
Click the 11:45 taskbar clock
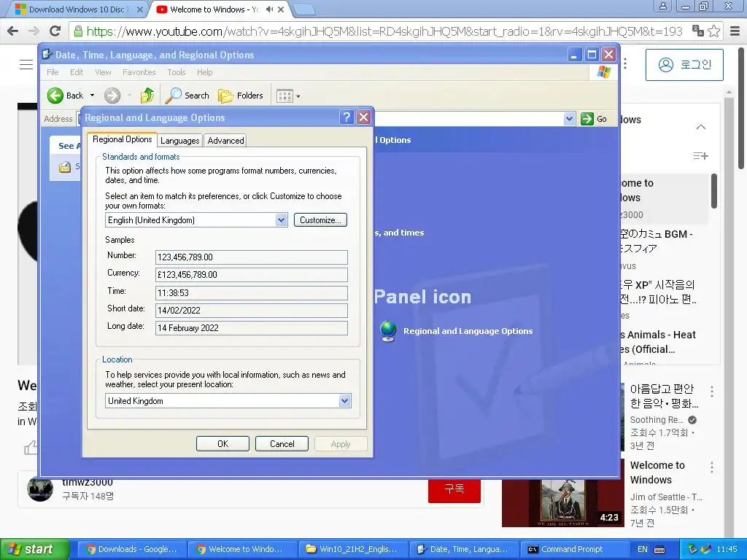727,550
